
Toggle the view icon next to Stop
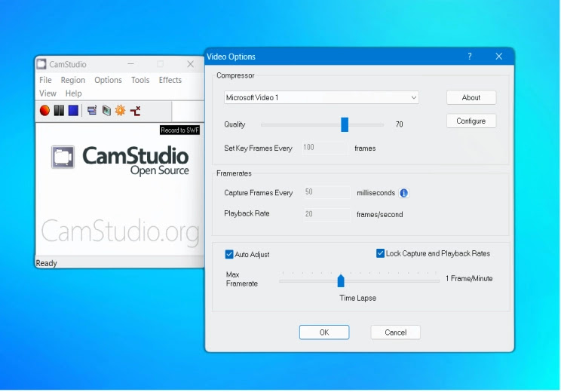(92, 111)
